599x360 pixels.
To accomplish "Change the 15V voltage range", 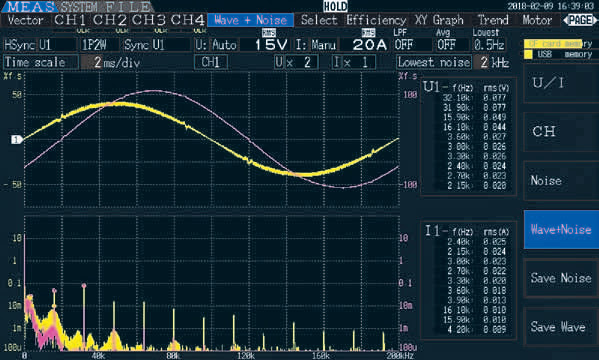I will pos(271,45).
